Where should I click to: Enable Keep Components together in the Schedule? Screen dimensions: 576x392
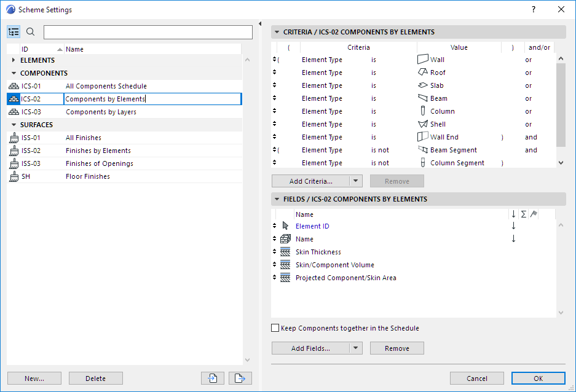(x=275, y=327)
